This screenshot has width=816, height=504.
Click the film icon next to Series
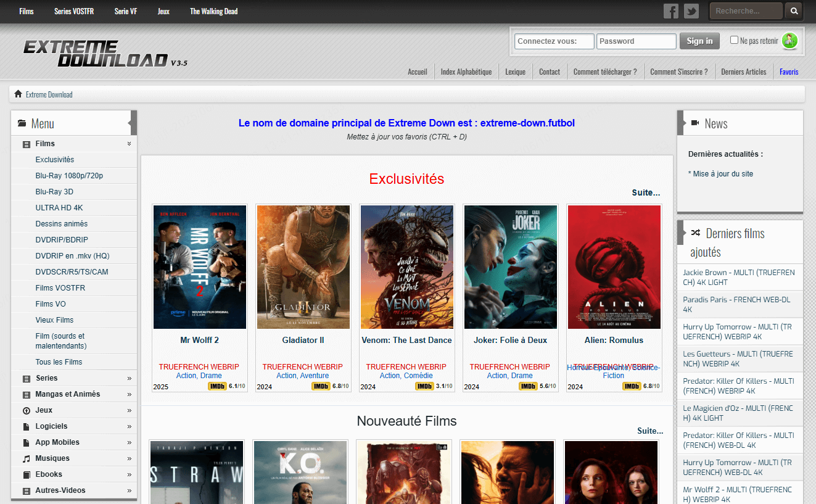click(27, 378)
